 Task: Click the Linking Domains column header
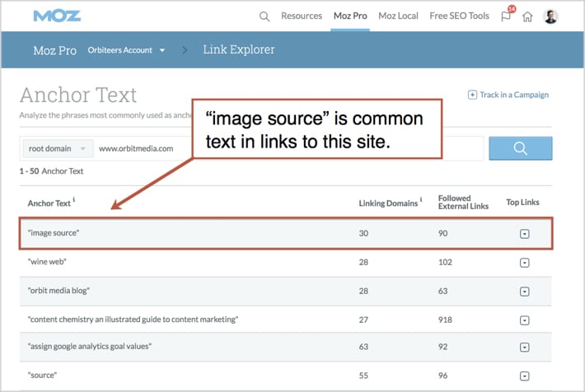(x=388, y=203)
